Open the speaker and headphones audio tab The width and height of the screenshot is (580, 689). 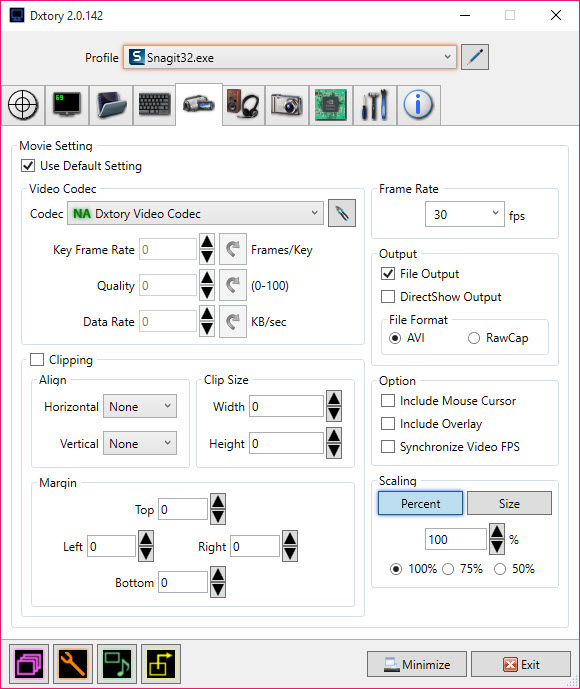pos(243,105)
